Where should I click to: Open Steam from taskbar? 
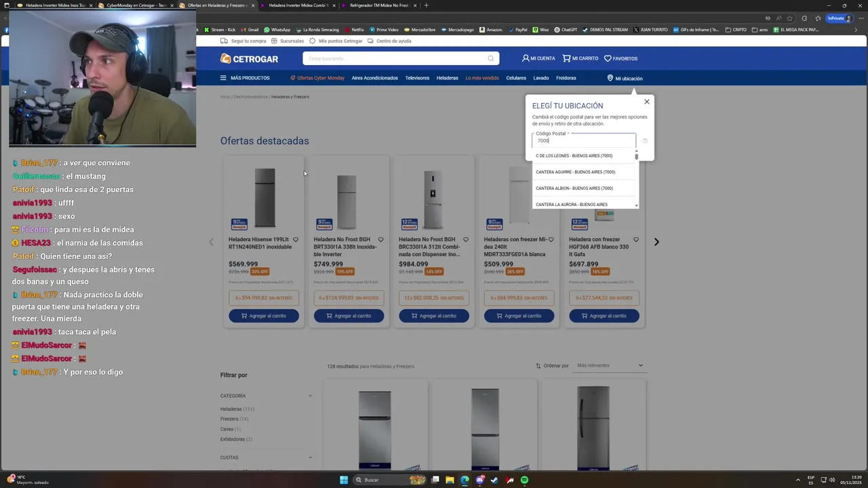pyautogui.click(x=494, y=480)
